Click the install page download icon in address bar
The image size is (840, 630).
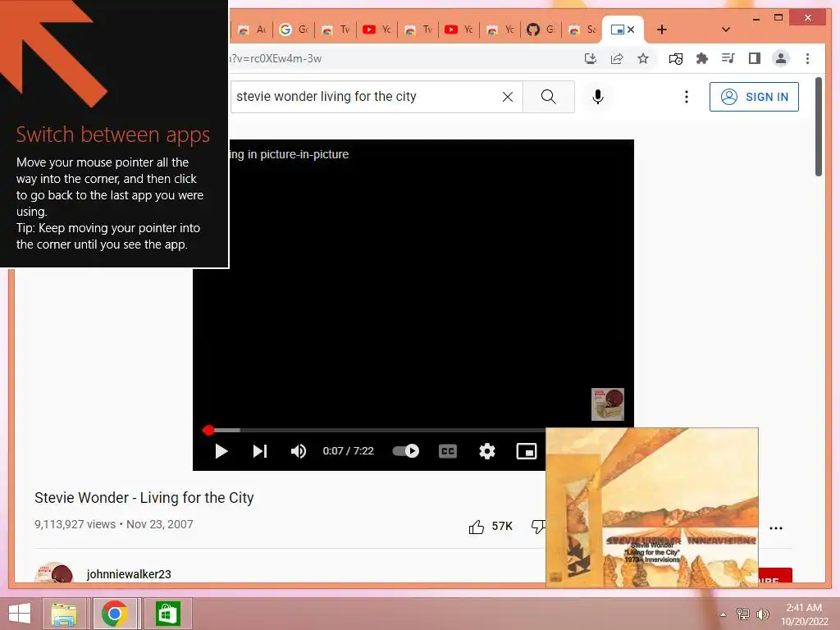point(591,58)
